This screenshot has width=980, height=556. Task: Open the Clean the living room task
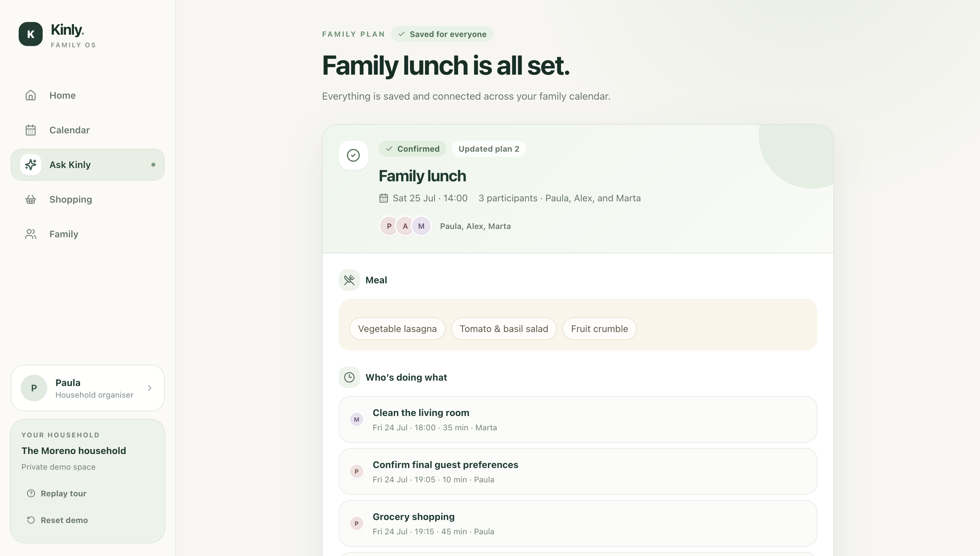pyautogui.click(x=578, y=419)
